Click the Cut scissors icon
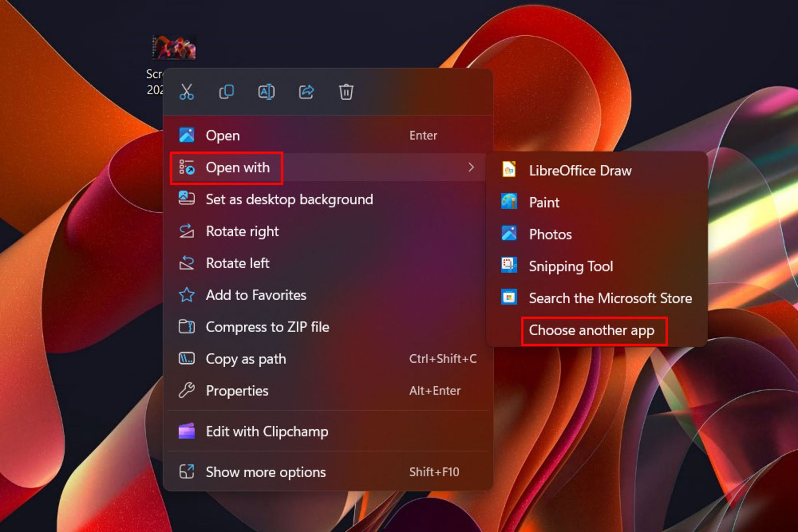 coord(187,92)
